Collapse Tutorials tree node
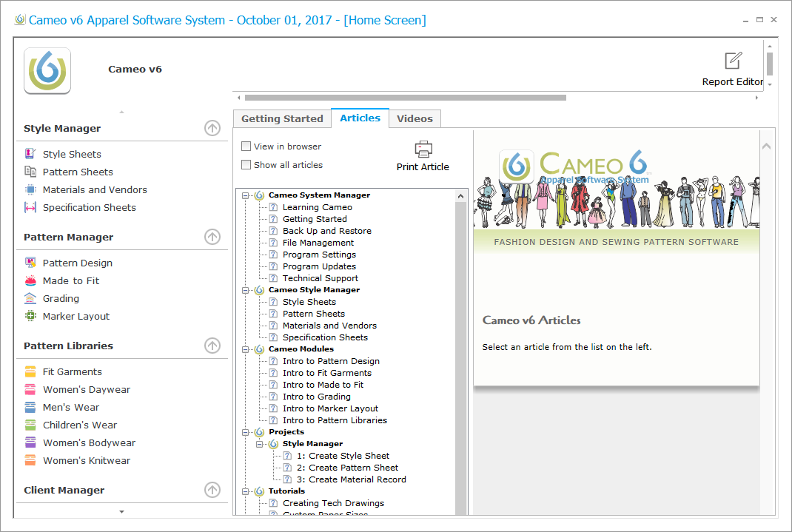Viewport: 792px width, 532px height. click(246, 491)
